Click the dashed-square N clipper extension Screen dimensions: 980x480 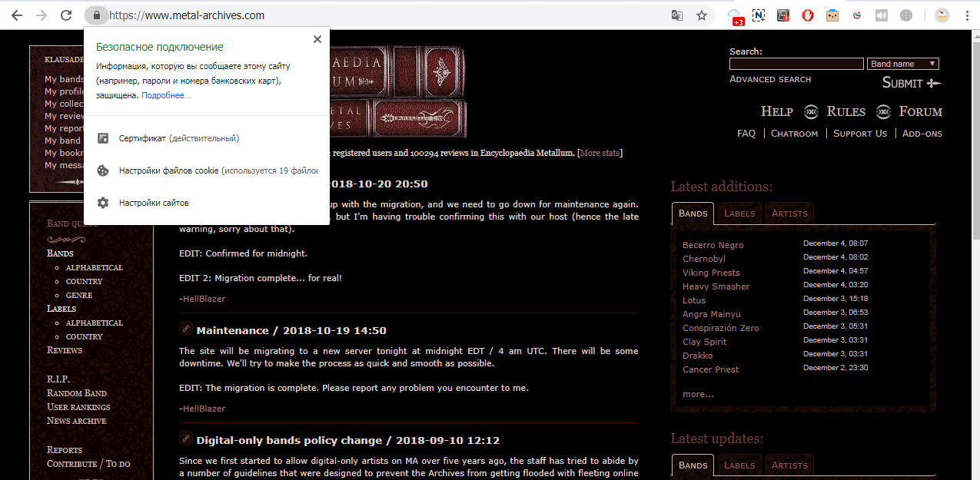(x=759, y=15)
